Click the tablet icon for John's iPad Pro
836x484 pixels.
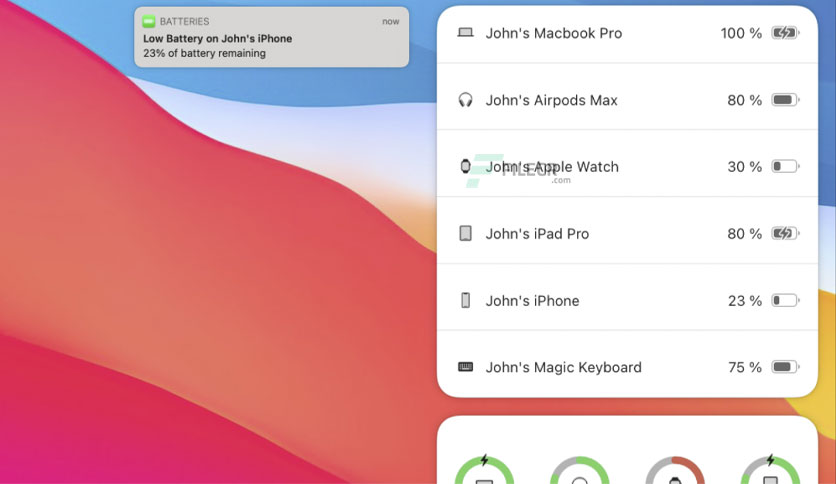(465, 233)
